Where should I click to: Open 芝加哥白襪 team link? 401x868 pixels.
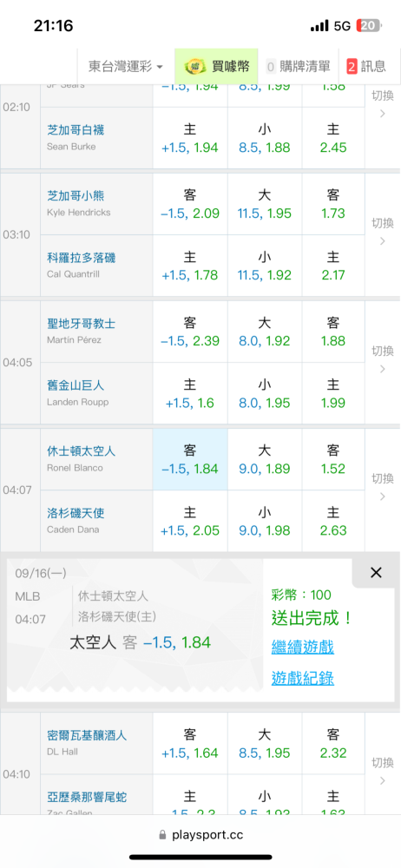[x=76, y=130]
